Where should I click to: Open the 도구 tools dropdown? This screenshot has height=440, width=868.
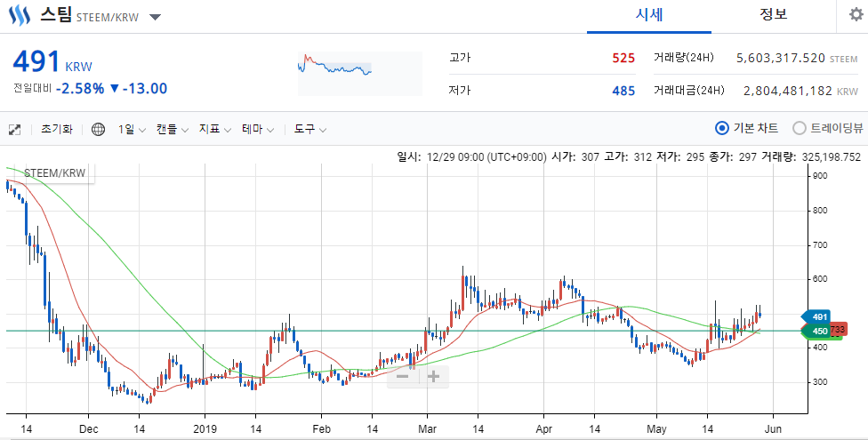coord(309,130)
